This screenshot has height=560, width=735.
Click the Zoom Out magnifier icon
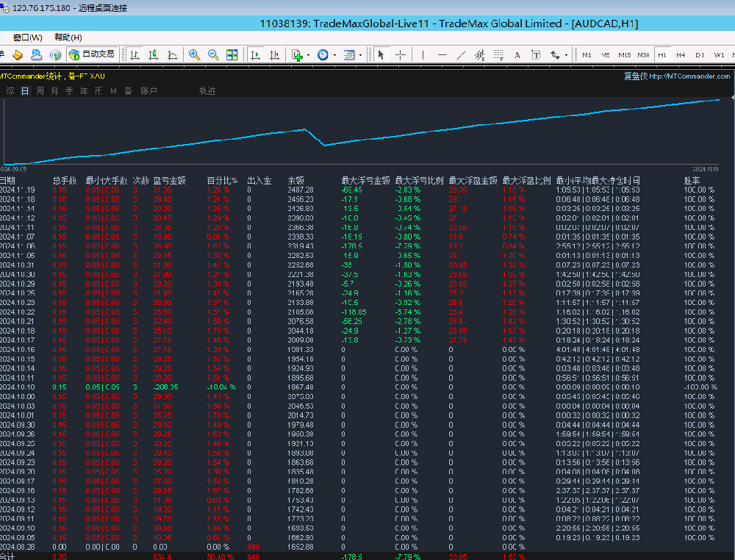click(213, 55)
